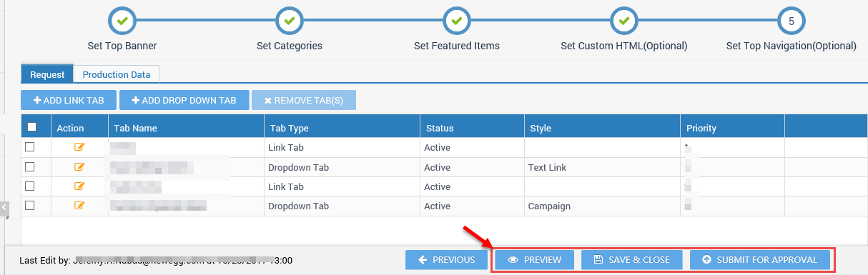This screenshot has width=868, height=275.
Task: Click the Set Categories checkmark step
Action: click(290, 21)
